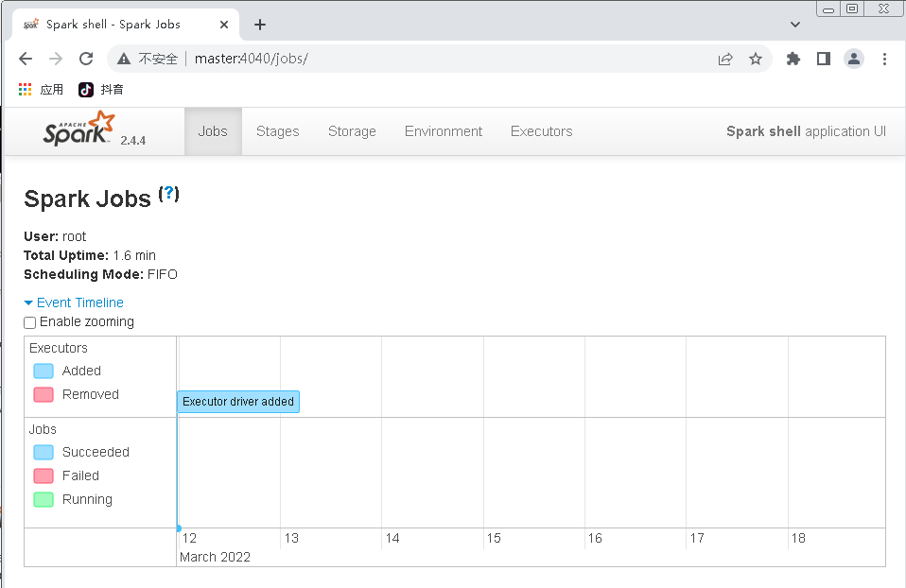Click the address bar URL master:4040/jobs/

click(252, 59)
